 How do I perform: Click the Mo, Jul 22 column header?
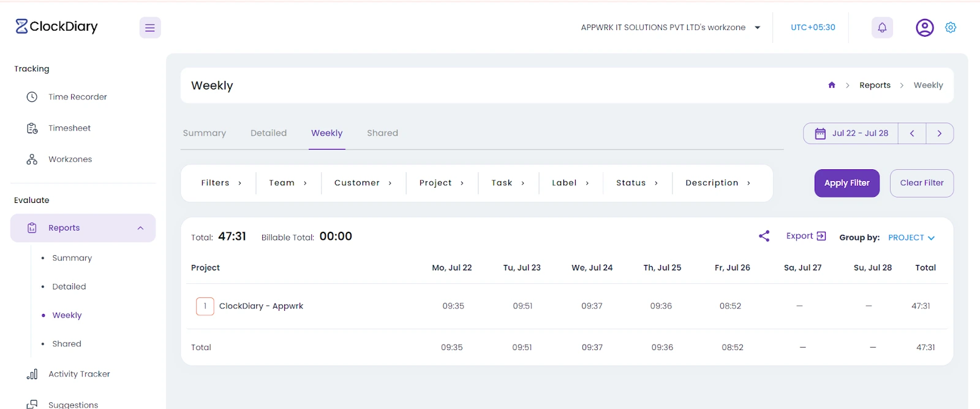pos(452,268)
